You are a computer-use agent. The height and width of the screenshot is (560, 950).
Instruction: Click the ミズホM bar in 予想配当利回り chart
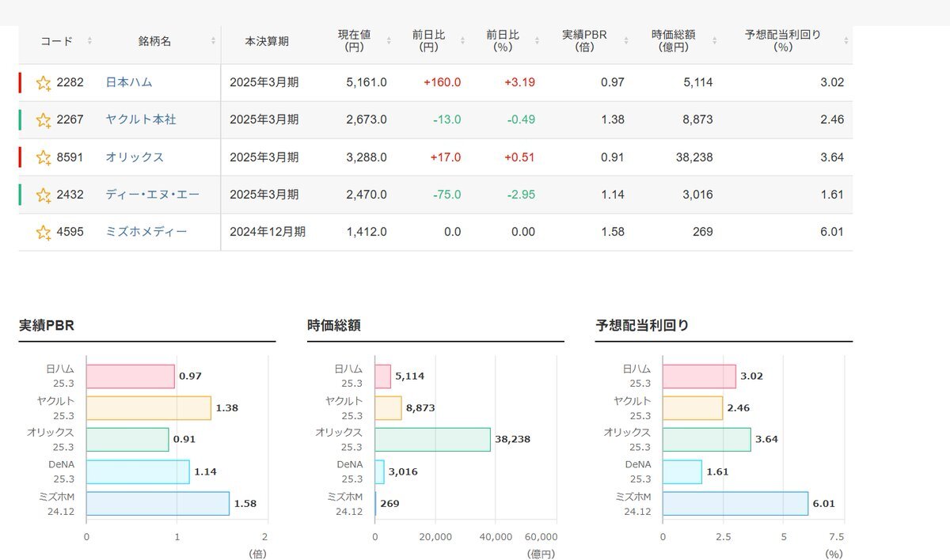(735, 503)
